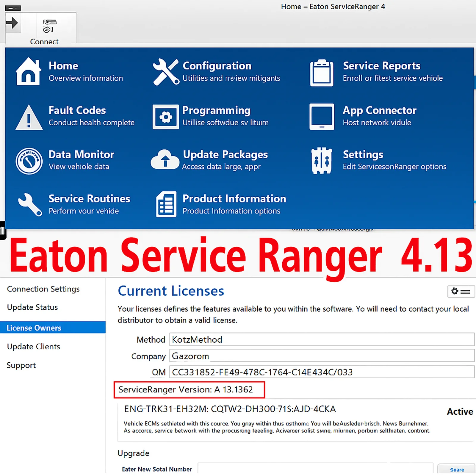Viewport: 476px width, 476px height.
Task: Open the Home overview tile icon
Action: pyautogui.click(x=29, y=71)
